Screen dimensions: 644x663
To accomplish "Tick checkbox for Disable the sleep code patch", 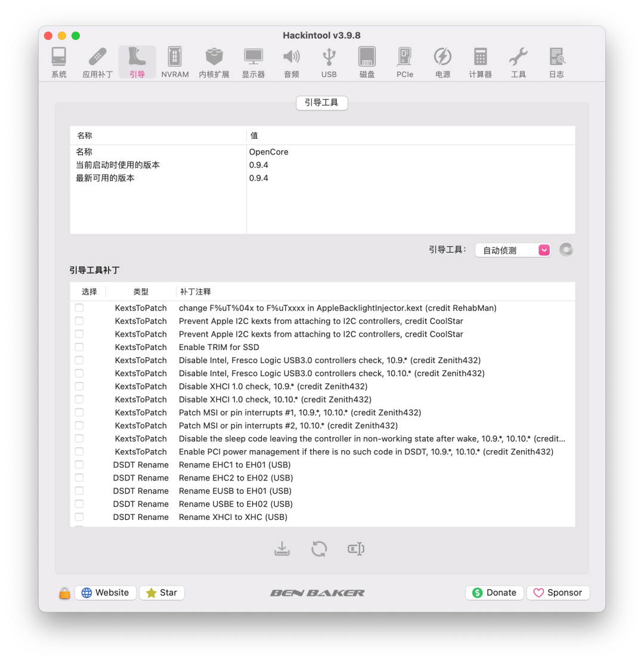I will tap(79, 438).
